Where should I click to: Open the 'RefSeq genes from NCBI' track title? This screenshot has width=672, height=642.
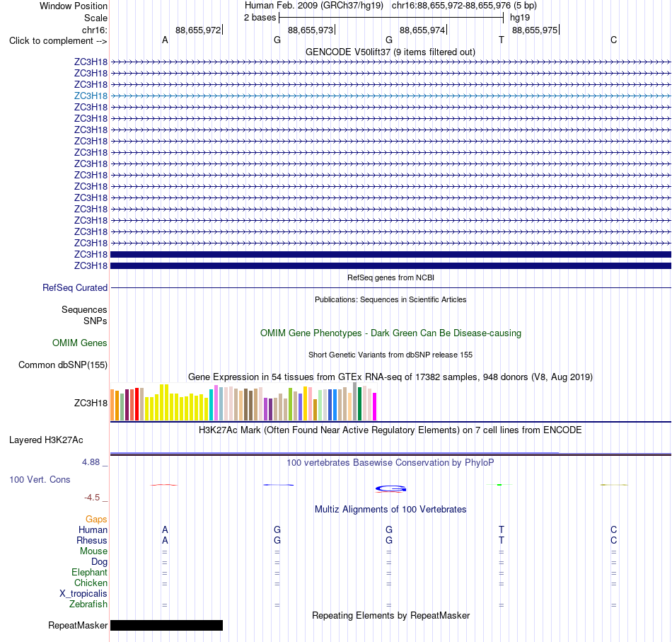(390, 277)
